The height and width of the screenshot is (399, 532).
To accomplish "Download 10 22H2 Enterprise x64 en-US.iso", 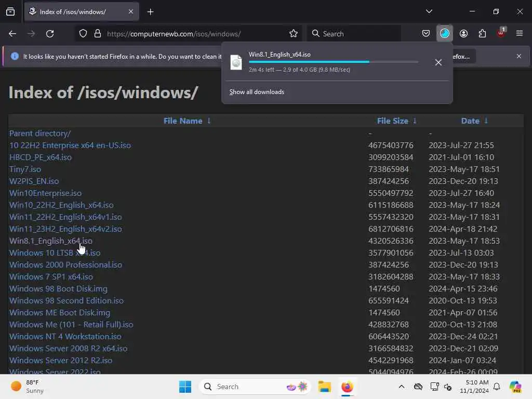I will pyautogui.click(x=70, y=145).
